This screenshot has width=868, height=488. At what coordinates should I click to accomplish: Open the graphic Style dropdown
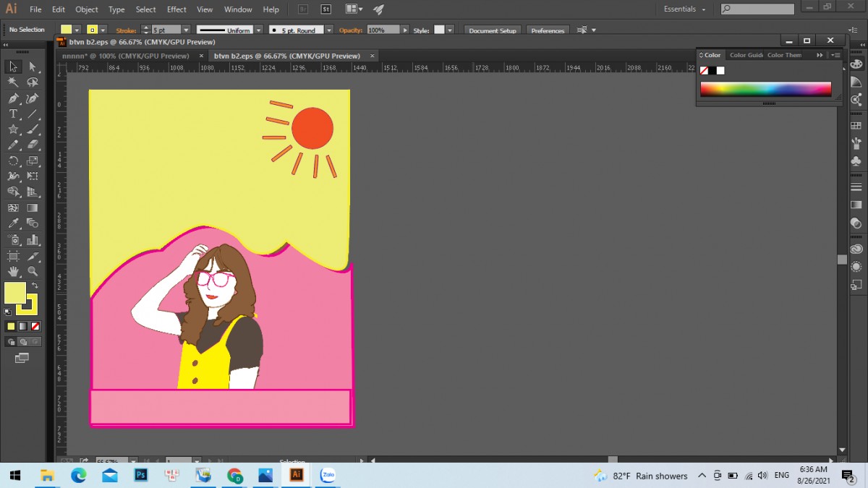pyautogui.click(x=450, y=30)
